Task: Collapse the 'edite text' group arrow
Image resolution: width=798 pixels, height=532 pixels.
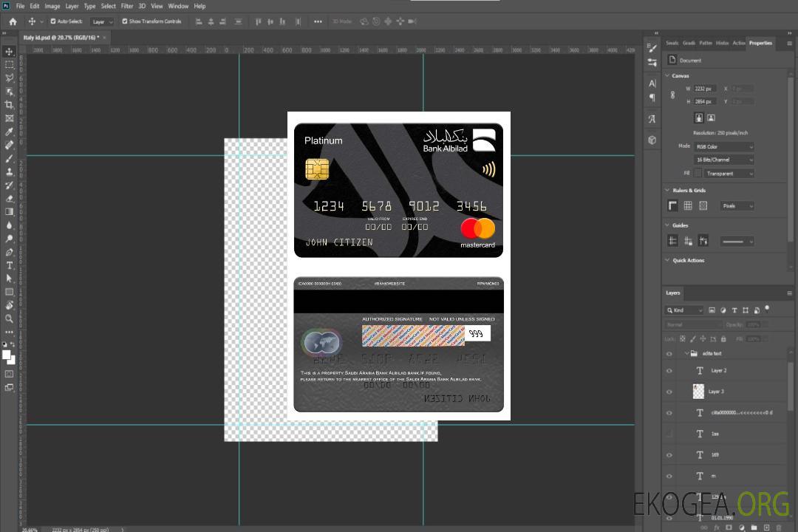Action: (x=686, y=353)
